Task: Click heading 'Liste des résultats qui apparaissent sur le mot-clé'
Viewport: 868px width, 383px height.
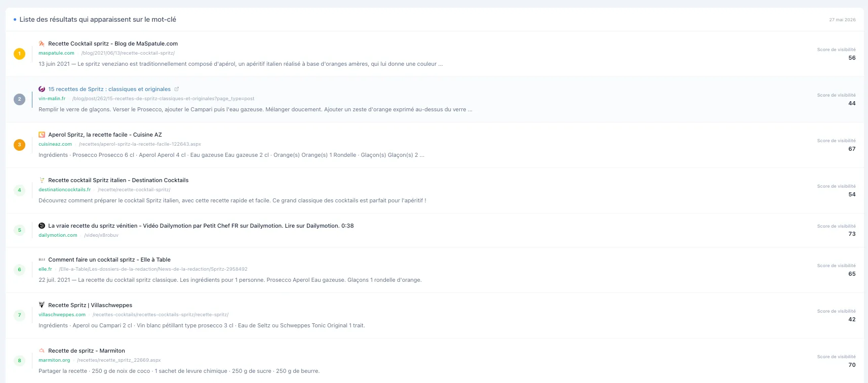Action: coord(98,19)
